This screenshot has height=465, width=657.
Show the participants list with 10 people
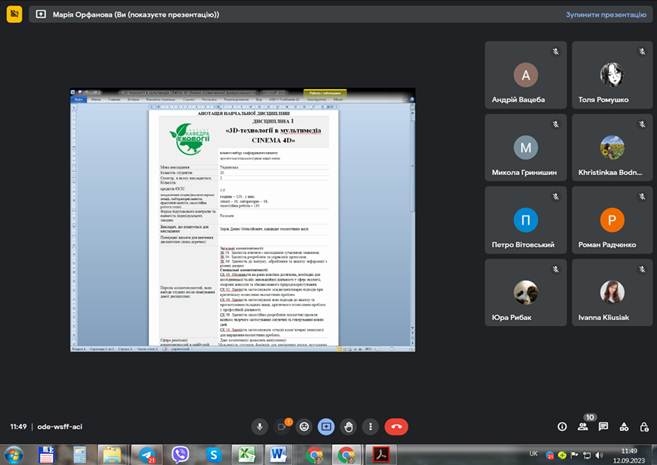pyautogui.click(x=583, y=426)
